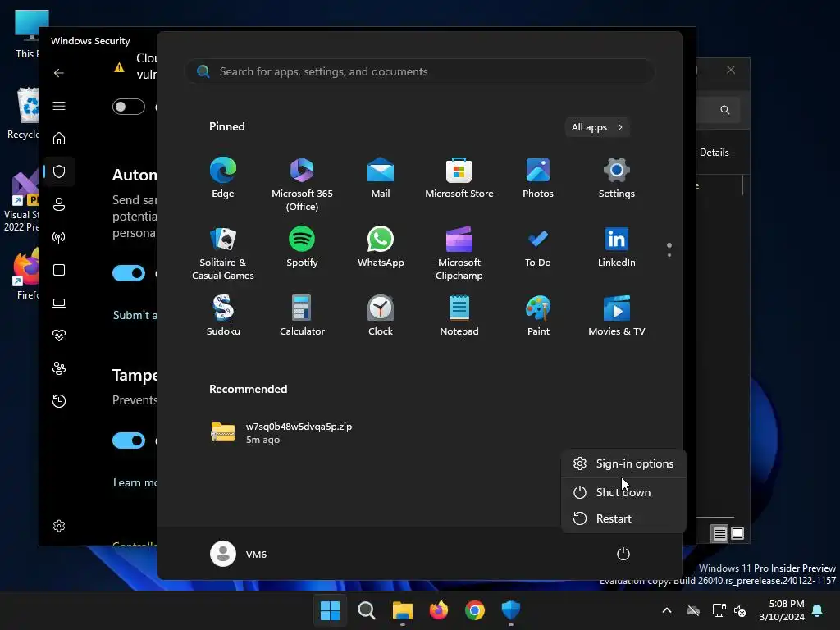Open File Explorer from the taskbar
The width and height of the screenshot is (840, 630).
point(402,610)
